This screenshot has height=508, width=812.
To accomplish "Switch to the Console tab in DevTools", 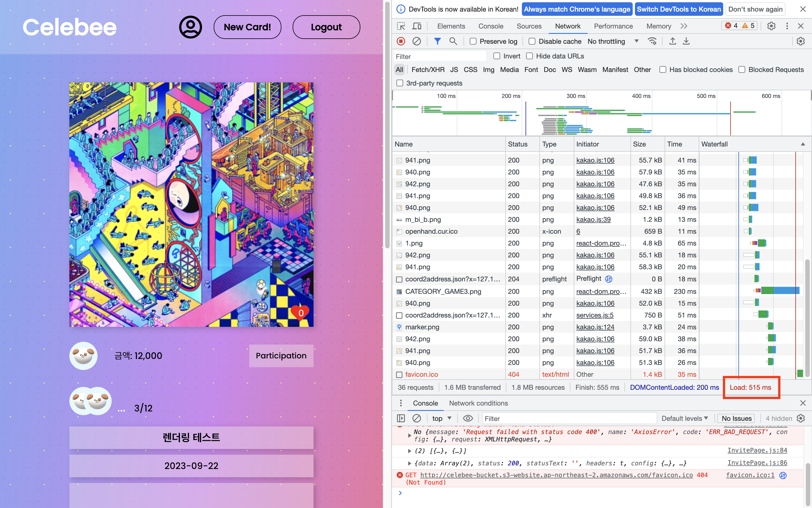I will pyautogui.click(x=491, y=26).
